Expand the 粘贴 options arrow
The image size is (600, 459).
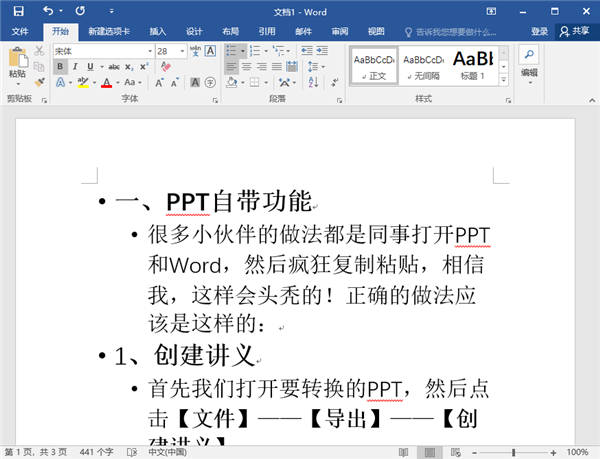tap(18, 83)
